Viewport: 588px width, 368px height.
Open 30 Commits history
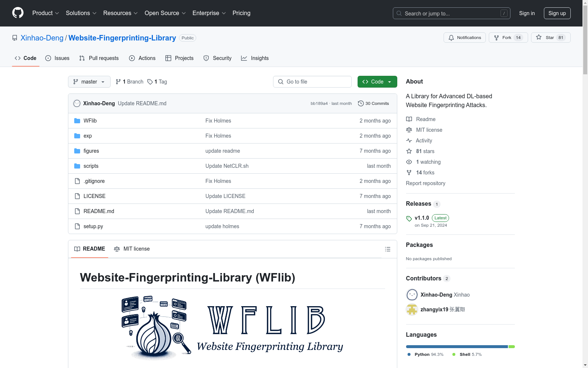373,103
